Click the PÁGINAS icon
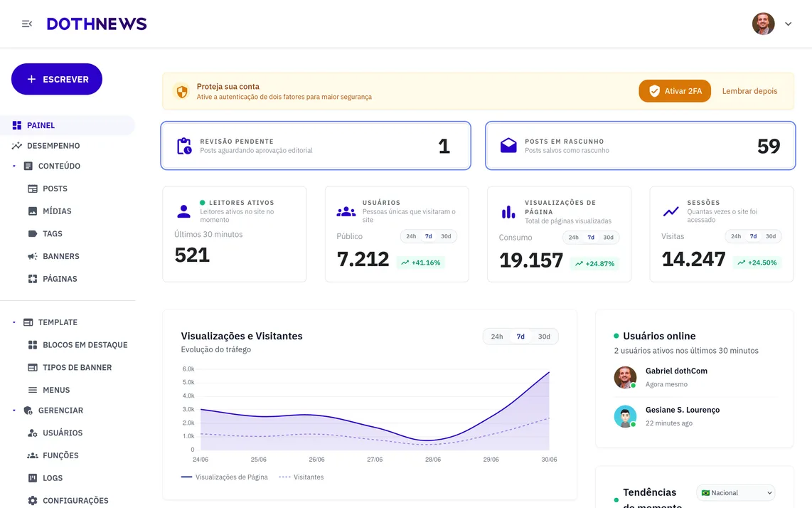The width and height of the screenshot is (812, 508). [x=33, y=279]
